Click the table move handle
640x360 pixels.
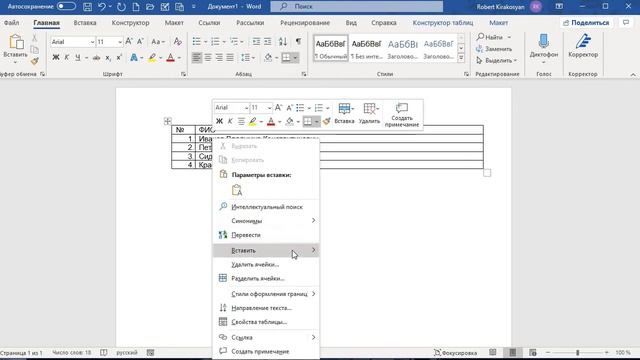[x=167, y=121]
